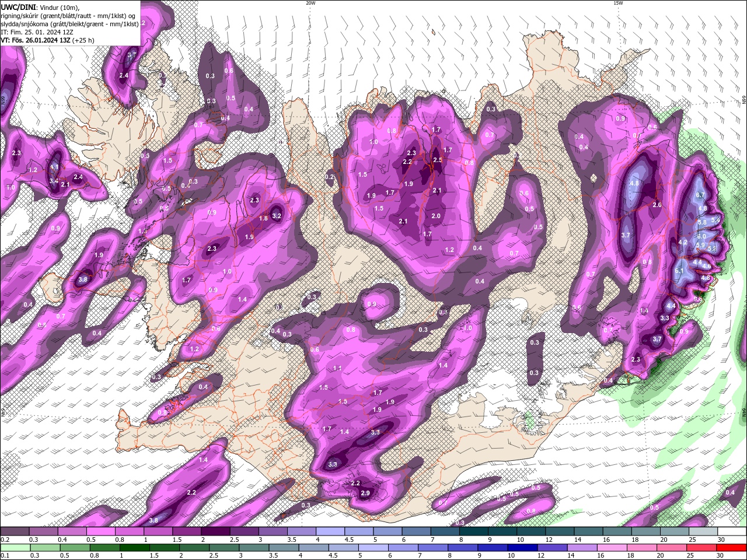Click the 'VT: Fös. 26.01.2024 13Z (+25 h)' line
This screenshot has width=747, height=560.
[47, 40]
